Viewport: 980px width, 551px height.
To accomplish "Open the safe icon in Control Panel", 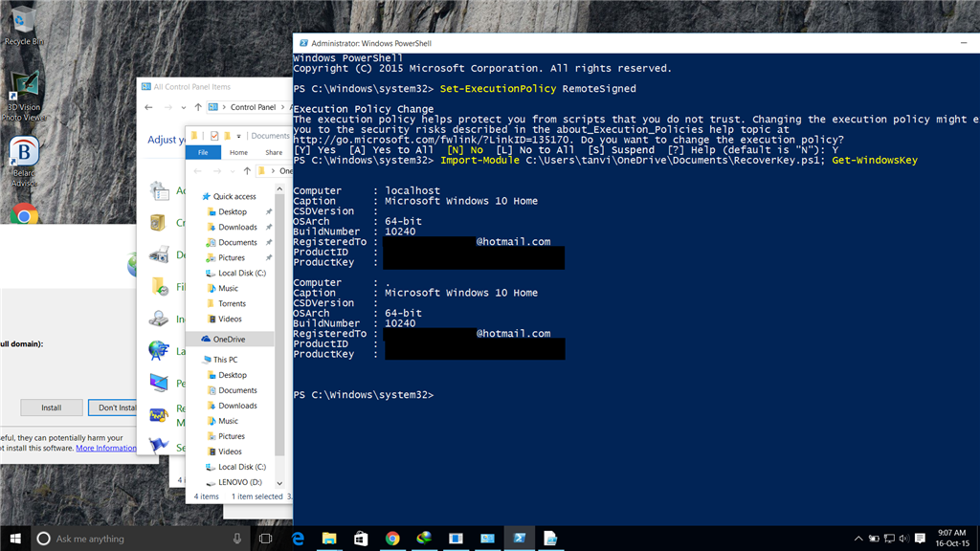I will [x=158, y=222].
